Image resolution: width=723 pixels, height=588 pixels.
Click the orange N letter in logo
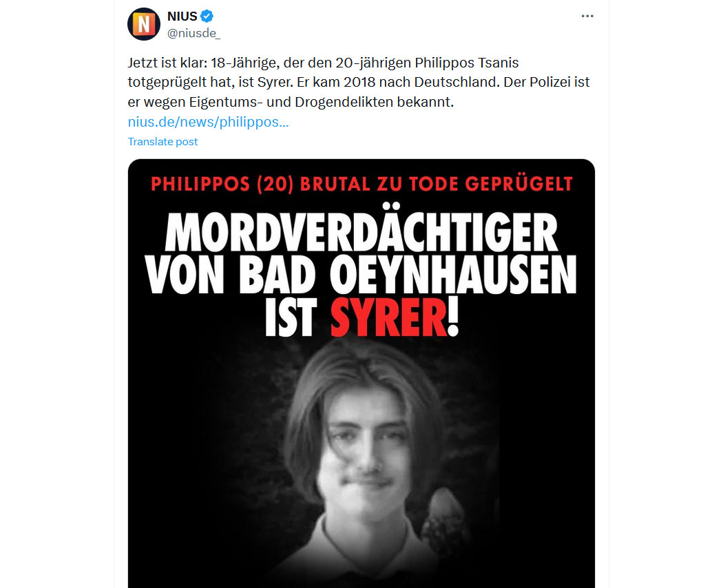[144, 24]
